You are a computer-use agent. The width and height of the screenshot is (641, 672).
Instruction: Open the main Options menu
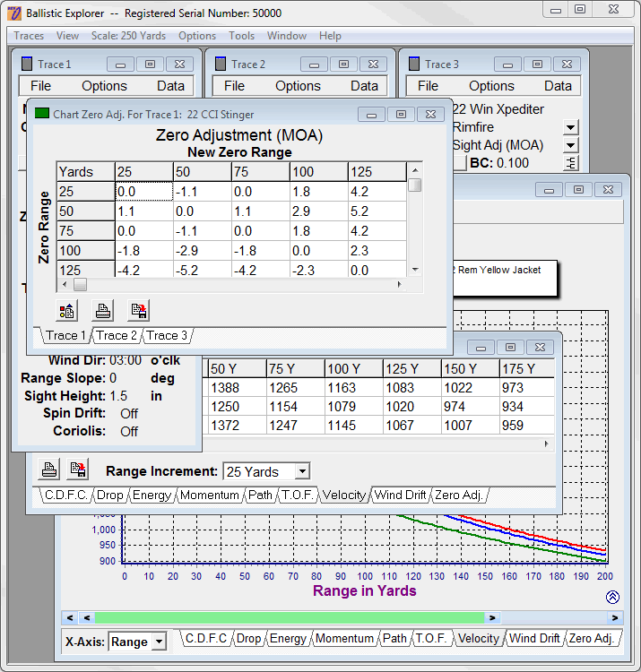pyautogui.click(x=197, y=36)
